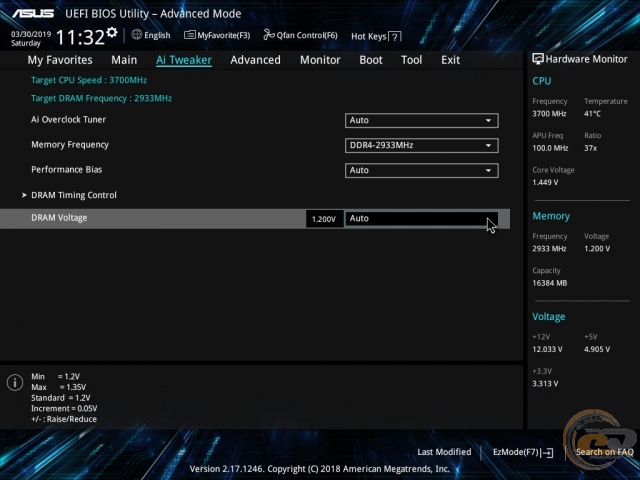This screenshot has width=640, height=480.
Task: Open Memory Frequency DDR4-2933MHz dropdown
Action: click(x=422, y=145)
